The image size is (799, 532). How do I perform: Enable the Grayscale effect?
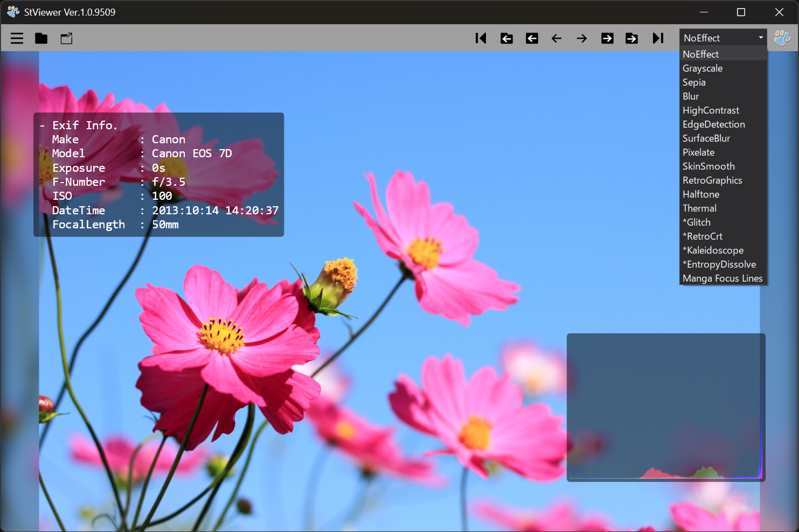tap(703, 68)
